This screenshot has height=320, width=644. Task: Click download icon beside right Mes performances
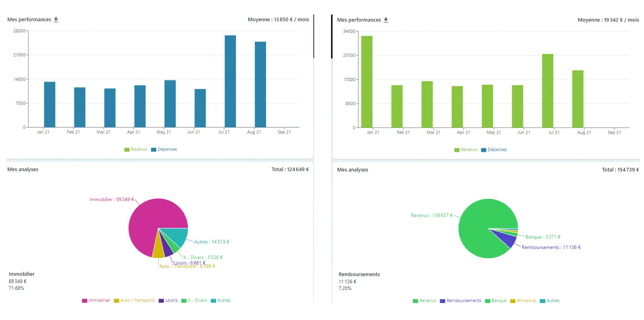coord(386,20)
